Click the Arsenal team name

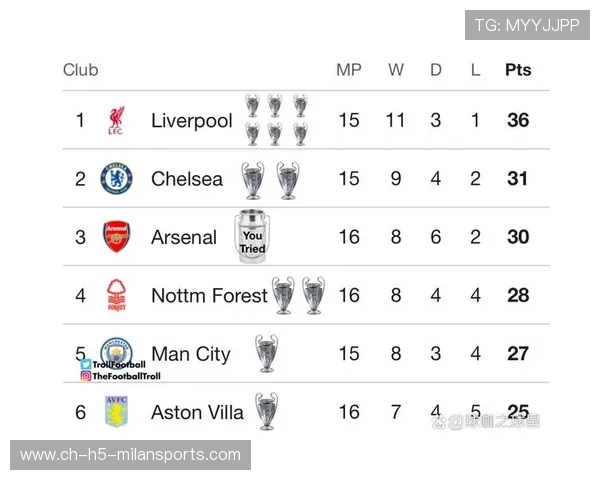pyautogui.click(x=183, y=237)
